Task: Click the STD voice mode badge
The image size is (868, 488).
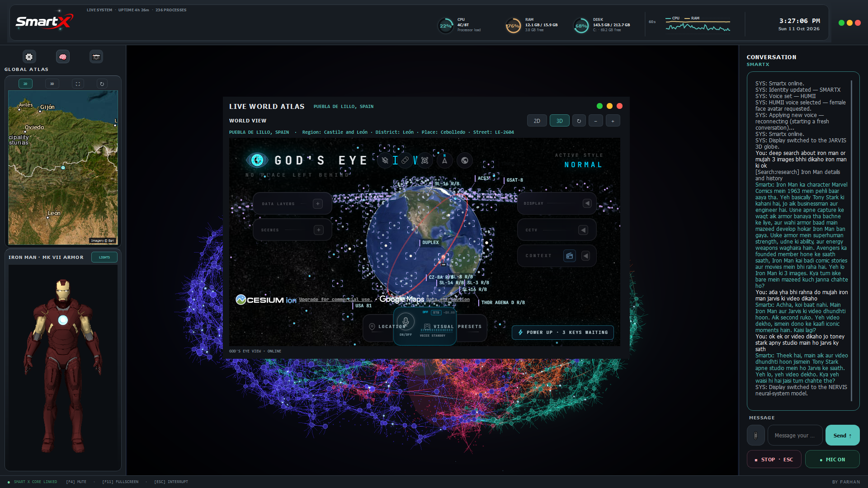Action: 436,312
